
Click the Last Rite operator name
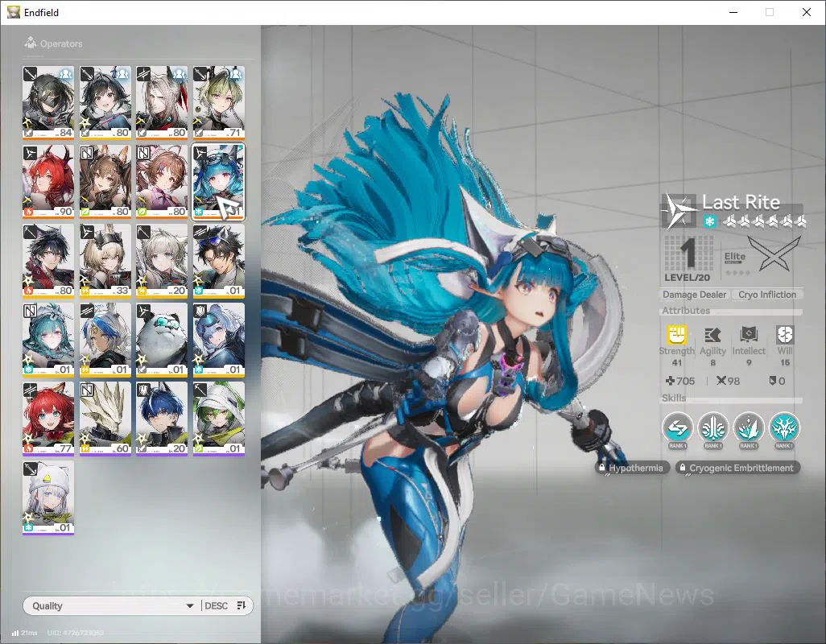pyautogui.click(x=741, y=202)
